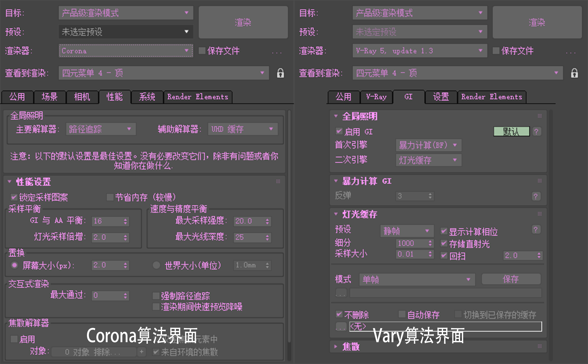Click the browse dots button beside <无> field
588x364 pixels.
(341, 327)
